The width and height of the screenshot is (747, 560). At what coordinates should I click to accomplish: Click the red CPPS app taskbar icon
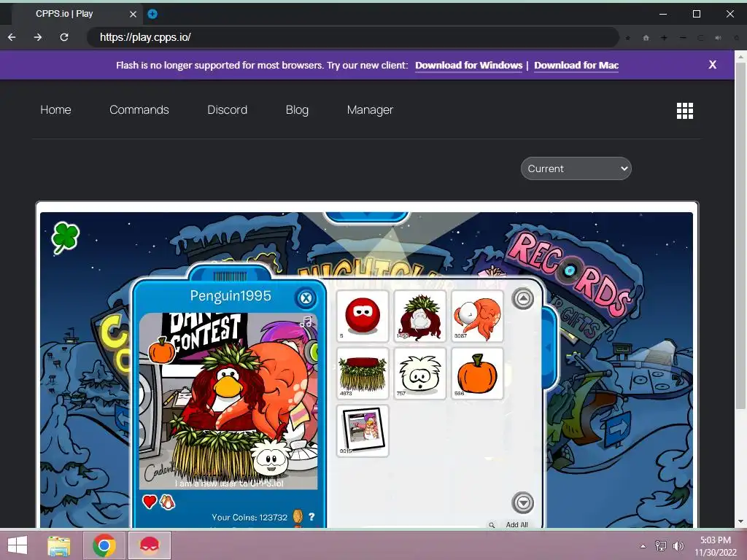pyautogui.click(x=149, y=545)
